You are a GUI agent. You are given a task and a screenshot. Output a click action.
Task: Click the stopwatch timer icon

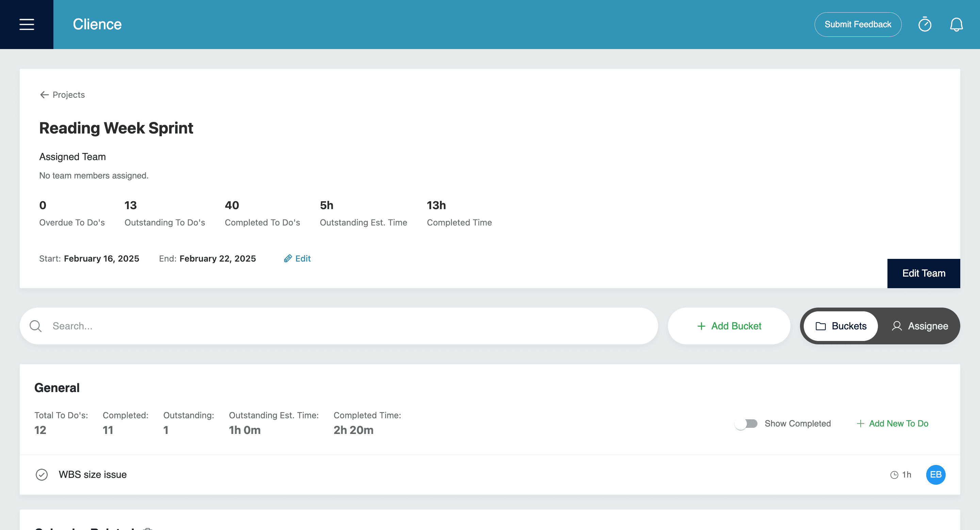[x=925, y=25]
